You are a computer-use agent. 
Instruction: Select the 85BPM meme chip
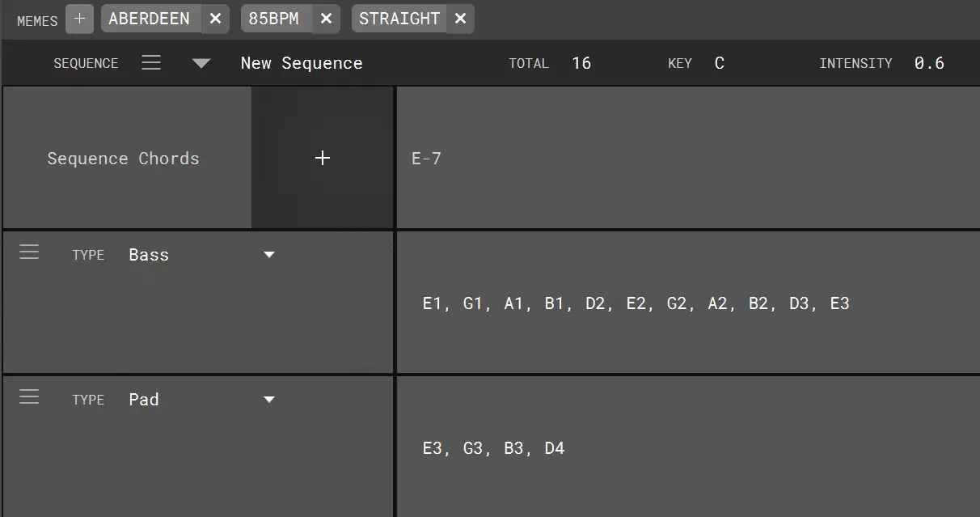click(x=274, y=19)
